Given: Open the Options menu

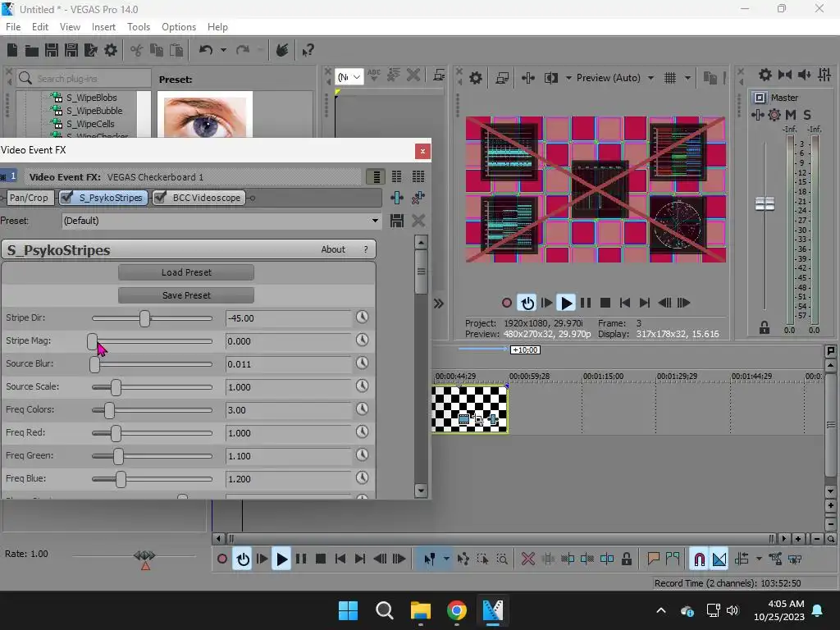Looking at the screenshot, I should [179, 27].
